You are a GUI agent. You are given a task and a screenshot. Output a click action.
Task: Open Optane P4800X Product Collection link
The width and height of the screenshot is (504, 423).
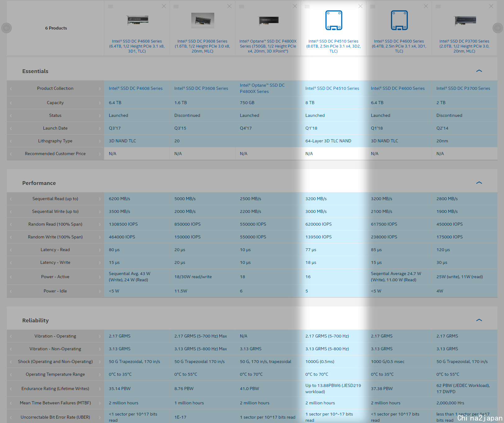[262, 88]
